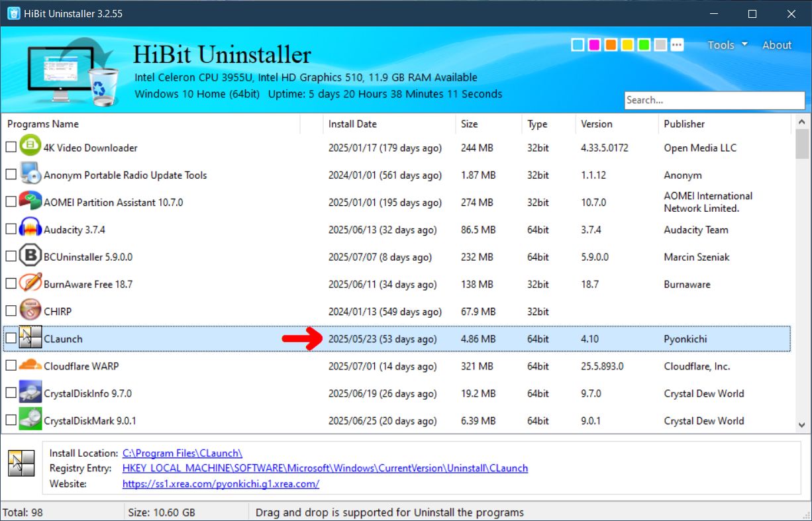The image size is (812, 521).
Task: Click the AOMEI International Network Limited publisher
Action: pyautogui.click(x=708, y=202)
